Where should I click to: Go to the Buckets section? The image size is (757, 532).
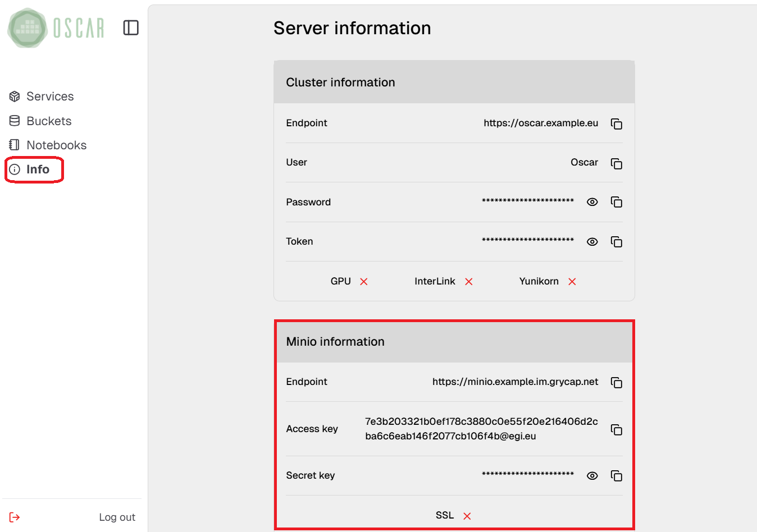coord(48,121)
